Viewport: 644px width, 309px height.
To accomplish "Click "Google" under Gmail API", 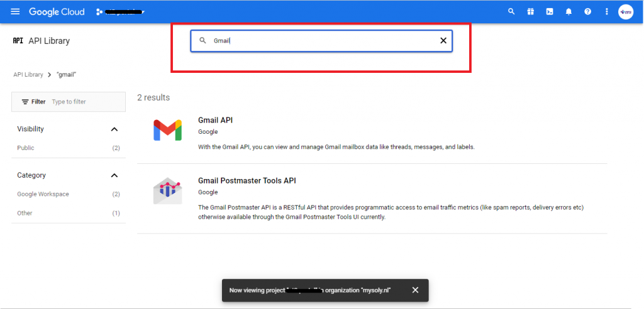I will (x=208, y=132).
